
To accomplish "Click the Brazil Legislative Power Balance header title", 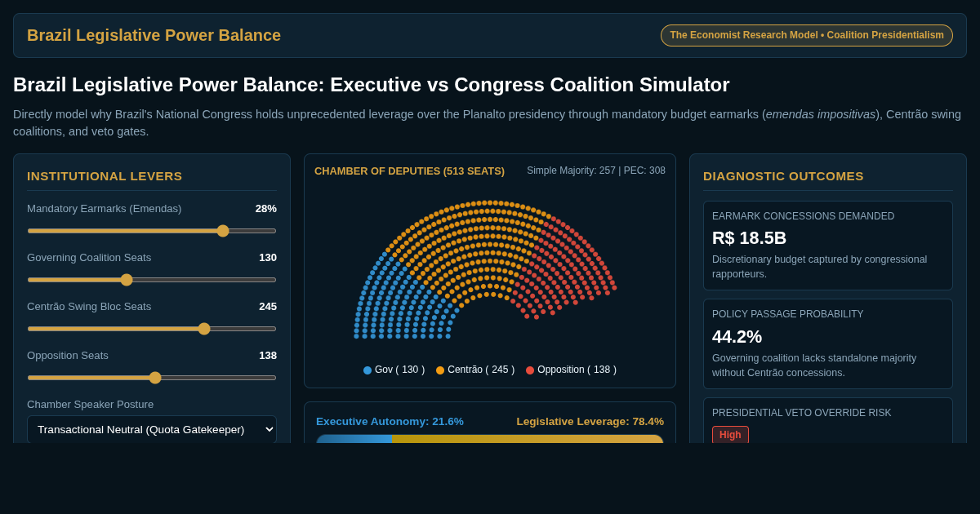I will (x=154, y=35).
